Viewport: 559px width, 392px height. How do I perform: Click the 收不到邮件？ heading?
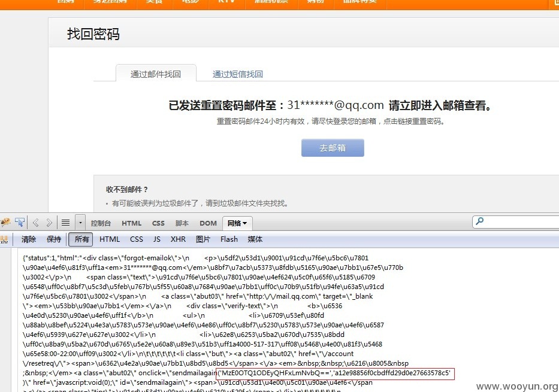pyautogui.click(x=126, y=189)
